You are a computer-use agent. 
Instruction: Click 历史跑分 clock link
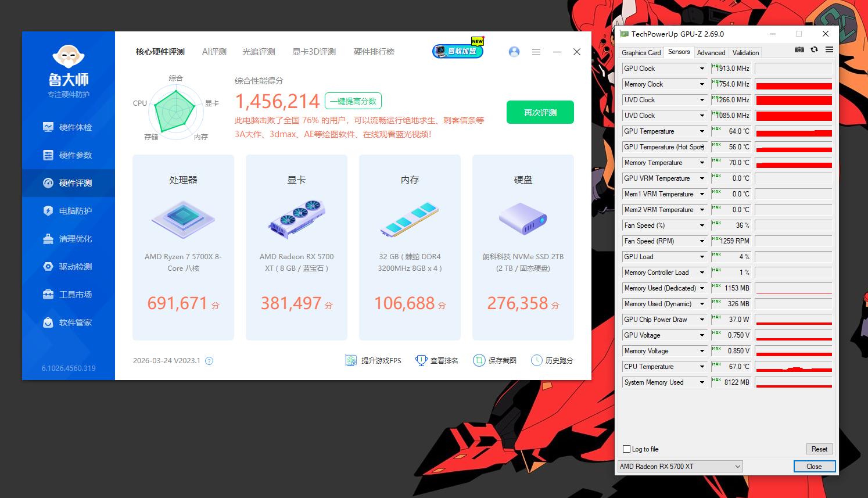(x=552, y=360)
